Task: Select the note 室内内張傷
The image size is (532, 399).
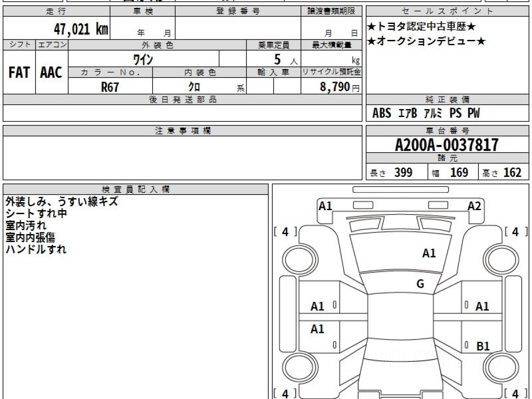Action: [x=30, y=237]
